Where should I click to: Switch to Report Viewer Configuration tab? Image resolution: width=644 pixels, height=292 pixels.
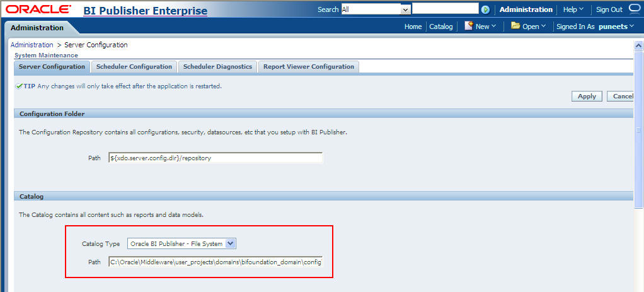309,67
